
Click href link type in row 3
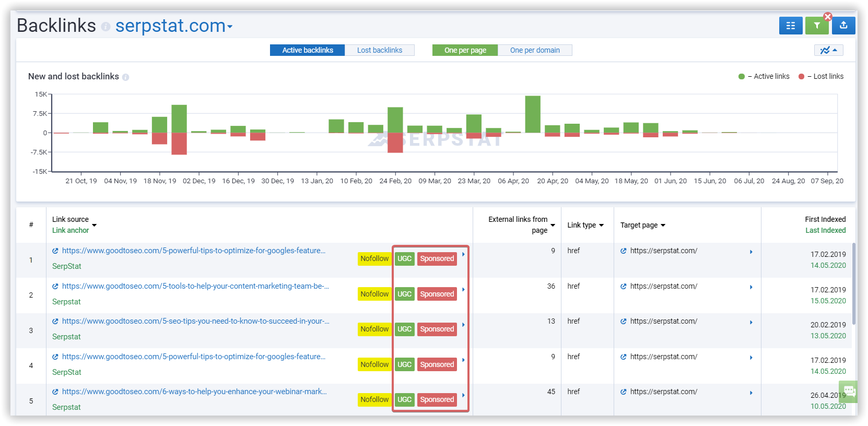tap(573, 321)
